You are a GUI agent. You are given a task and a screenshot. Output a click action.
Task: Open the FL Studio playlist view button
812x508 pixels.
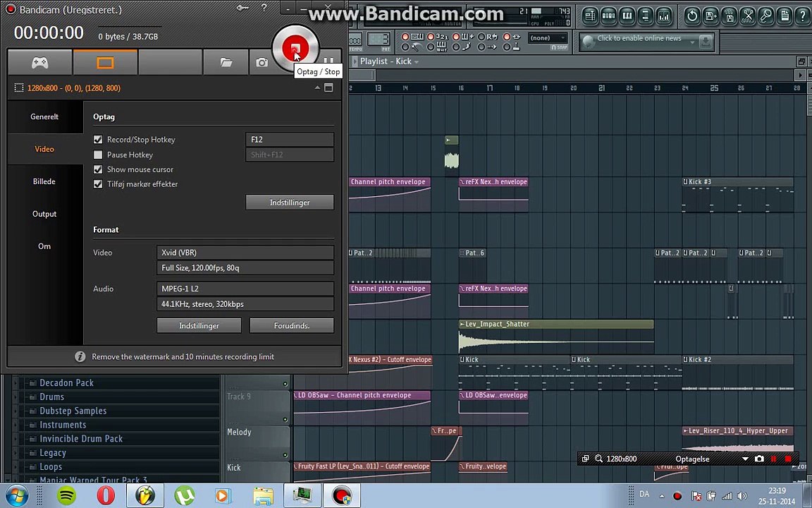click(x=590, y=16)
